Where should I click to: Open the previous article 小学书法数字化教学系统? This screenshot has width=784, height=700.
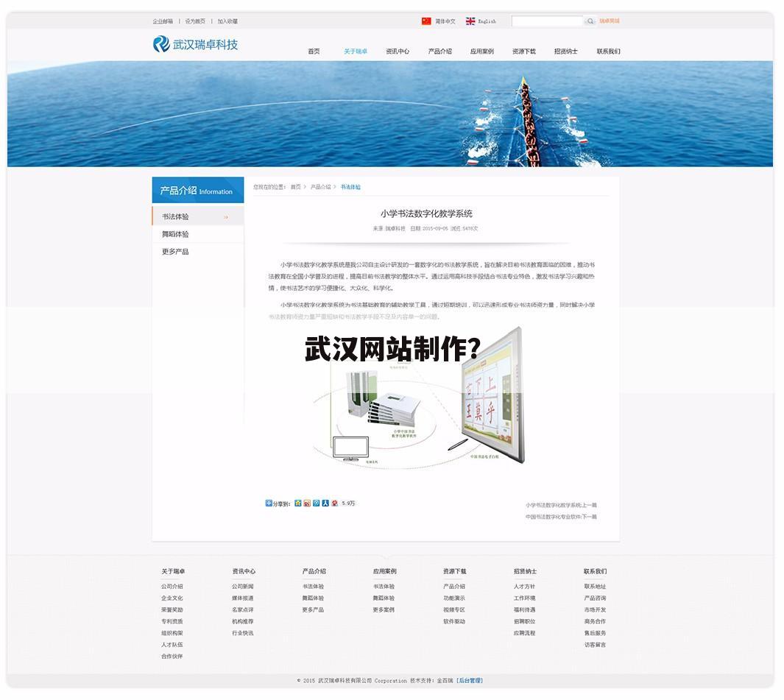click(561, 506)
